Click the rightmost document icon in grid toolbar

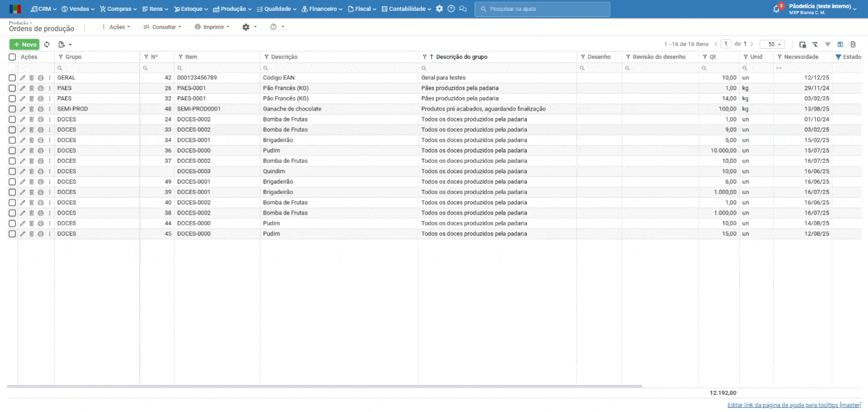853,44
